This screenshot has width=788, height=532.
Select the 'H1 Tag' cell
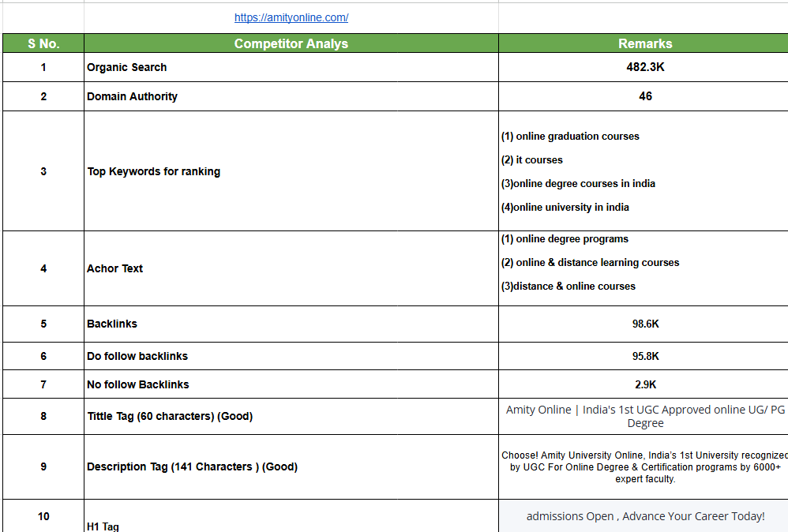pyautogui.click(x=291, y=516)
